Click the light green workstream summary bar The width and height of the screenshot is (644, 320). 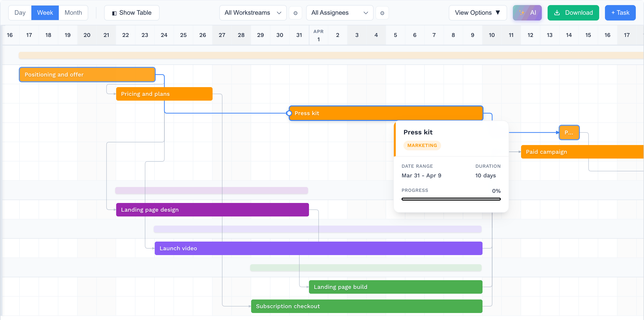[366, 267]
